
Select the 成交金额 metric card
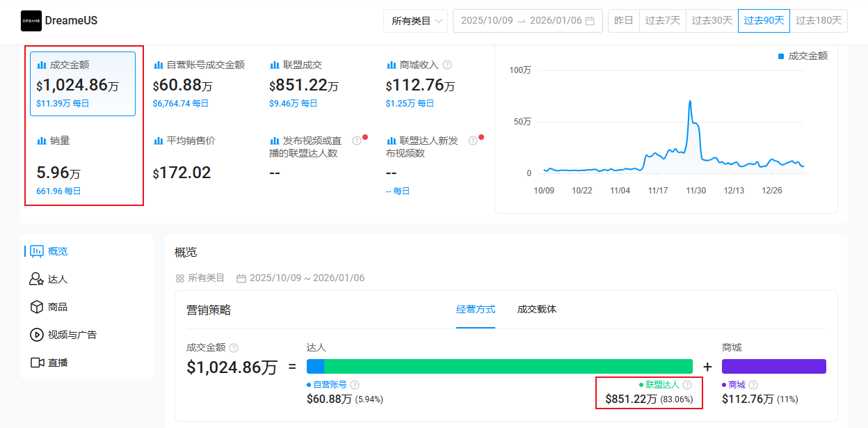(83, 84)
